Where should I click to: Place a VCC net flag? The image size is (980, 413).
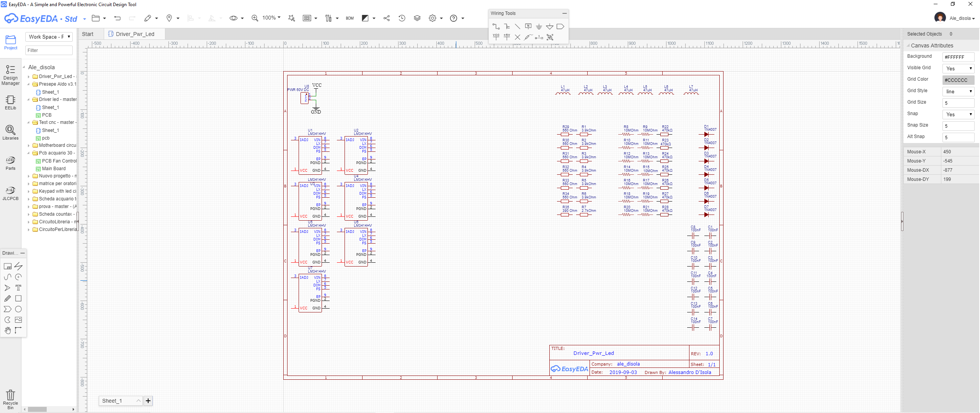496,37
